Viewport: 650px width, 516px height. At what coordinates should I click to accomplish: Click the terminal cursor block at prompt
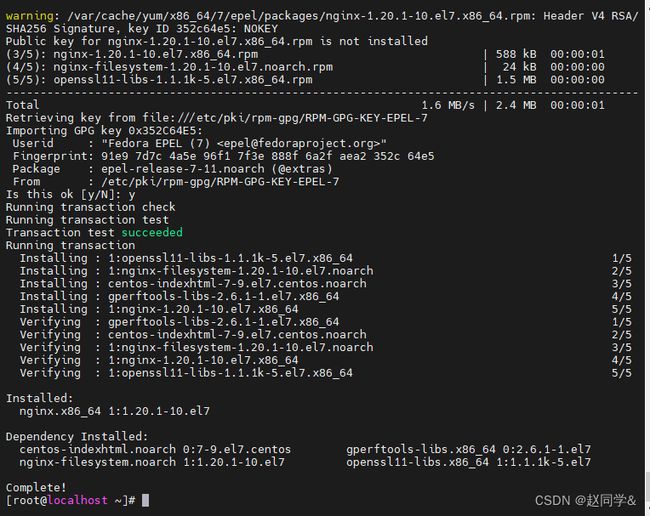146,500
